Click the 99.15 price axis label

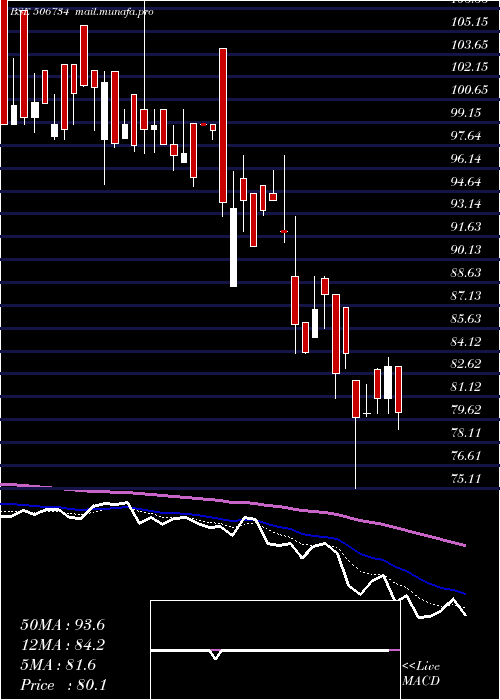(x=466, y=113)
